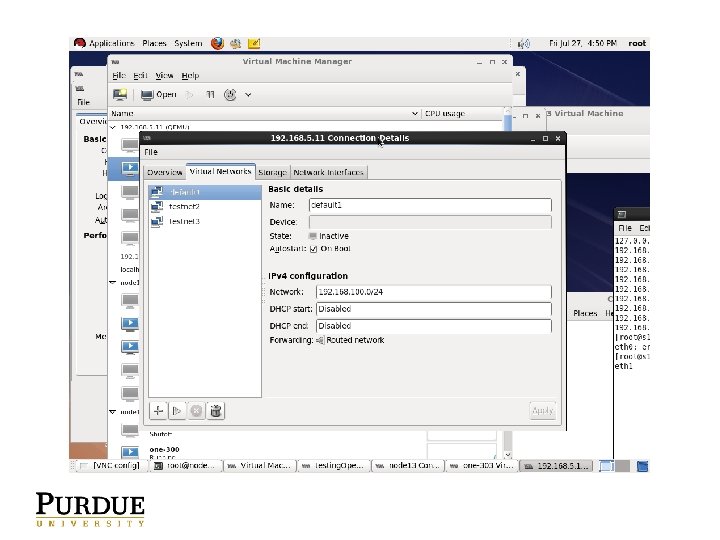Click the mail icon in the top panel
This screenshot has height=540, width=720.
click(236, 44)
